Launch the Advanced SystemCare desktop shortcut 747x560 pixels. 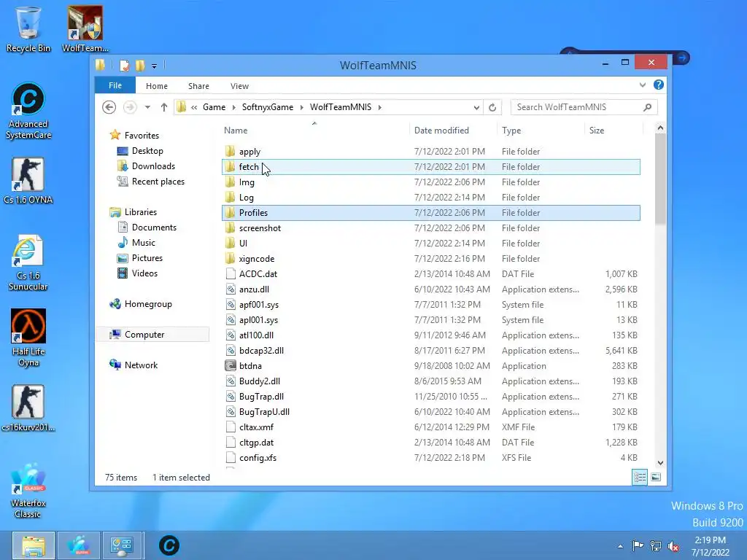28,111
